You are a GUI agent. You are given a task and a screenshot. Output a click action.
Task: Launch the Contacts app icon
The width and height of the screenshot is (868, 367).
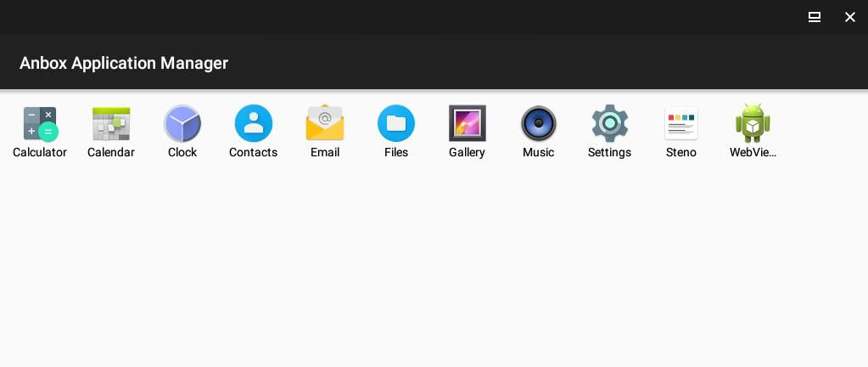pyautogui.click(x=254, y=123)
